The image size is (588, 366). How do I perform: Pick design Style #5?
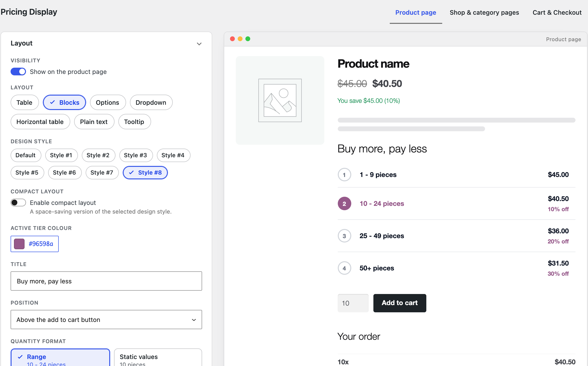click(27, 173)
